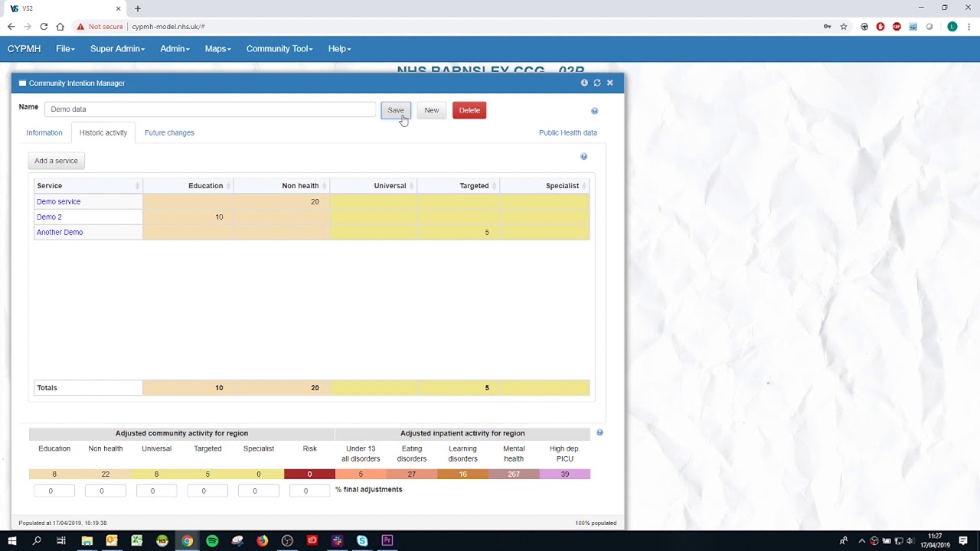Open Spotify from taskbar
The image size is (980, 551).
[212, 540]
